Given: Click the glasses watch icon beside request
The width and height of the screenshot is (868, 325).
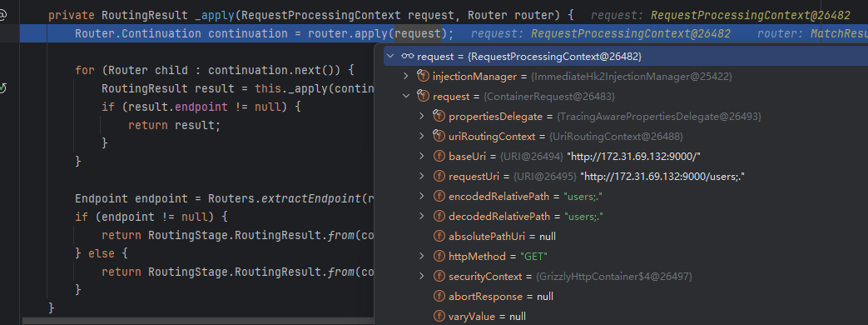Looking at the screenshot, I should pos(408,56).
